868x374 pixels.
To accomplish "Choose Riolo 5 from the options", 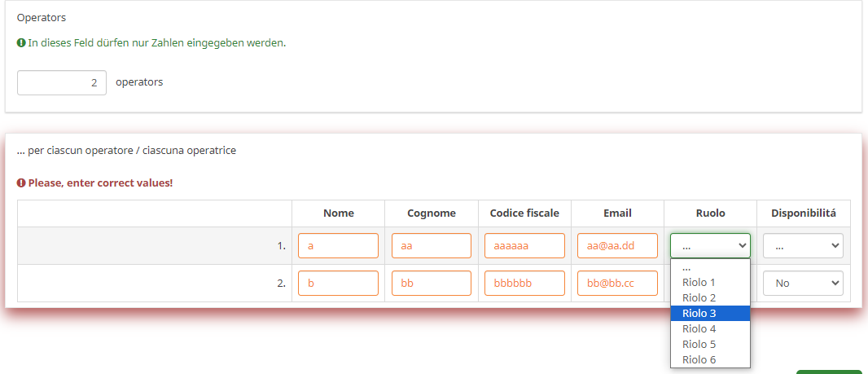I will coord(699,344).
